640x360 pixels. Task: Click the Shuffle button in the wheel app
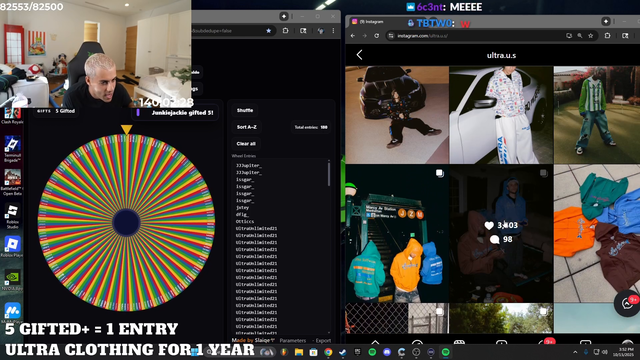245,111
